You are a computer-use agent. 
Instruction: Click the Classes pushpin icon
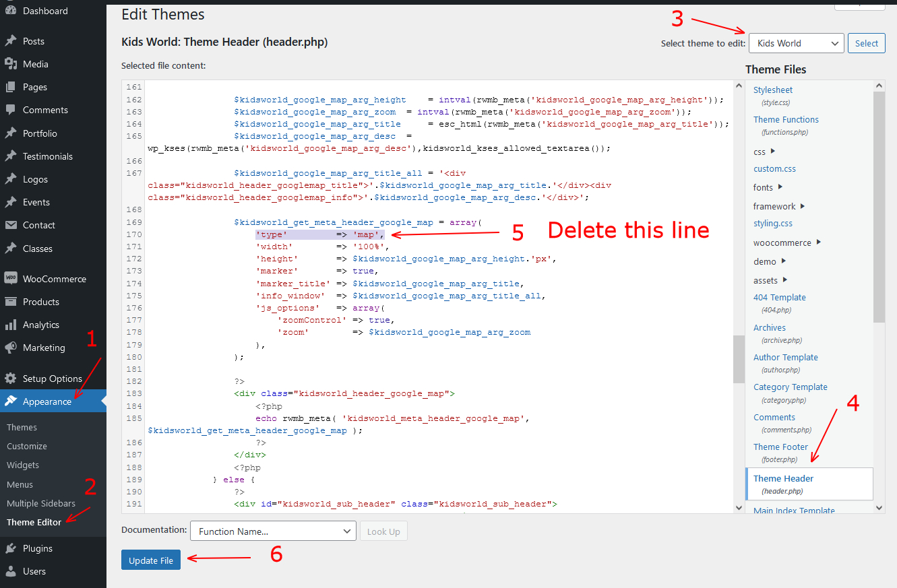(x=11, y=249)
